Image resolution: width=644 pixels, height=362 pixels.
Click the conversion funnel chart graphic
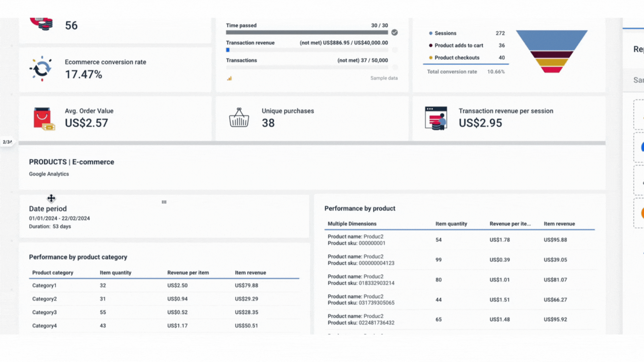pos(551,51)
